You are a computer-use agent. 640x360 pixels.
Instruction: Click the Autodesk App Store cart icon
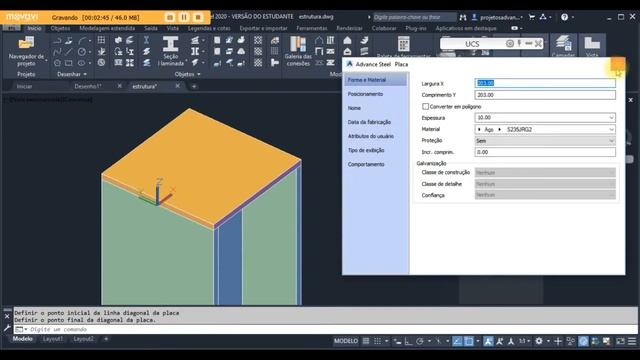tap(532, 17)
